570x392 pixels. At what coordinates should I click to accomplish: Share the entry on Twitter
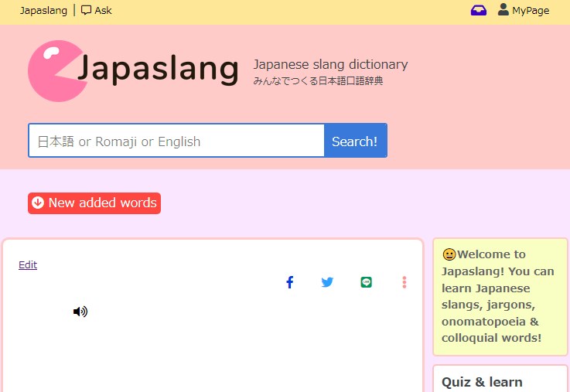coord(327,282)
